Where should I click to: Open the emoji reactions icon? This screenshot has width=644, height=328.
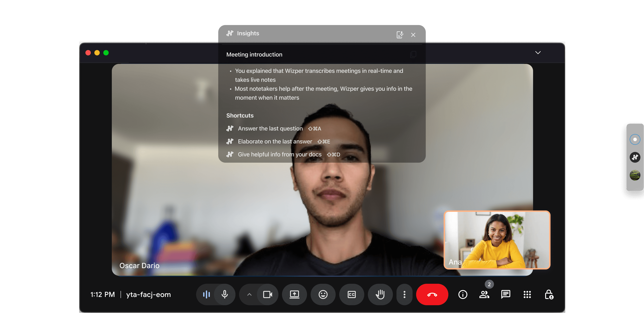tap(323, 294)
